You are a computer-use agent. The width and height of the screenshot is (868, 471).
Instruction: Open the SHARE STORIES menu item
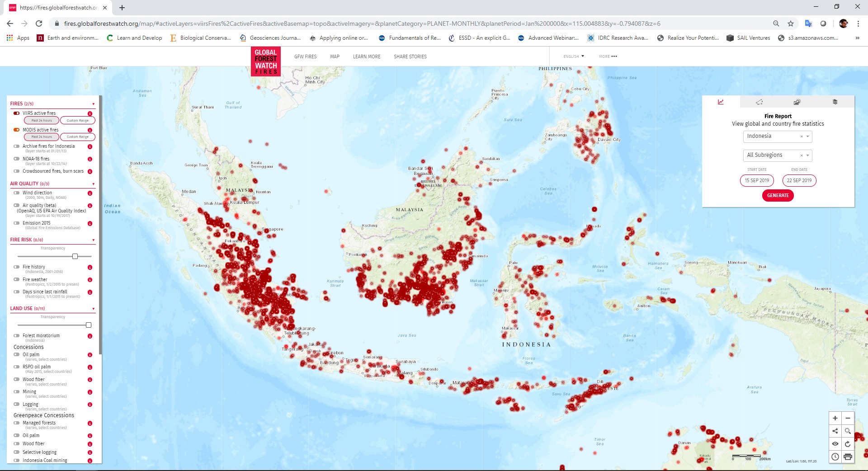(410, 57)
